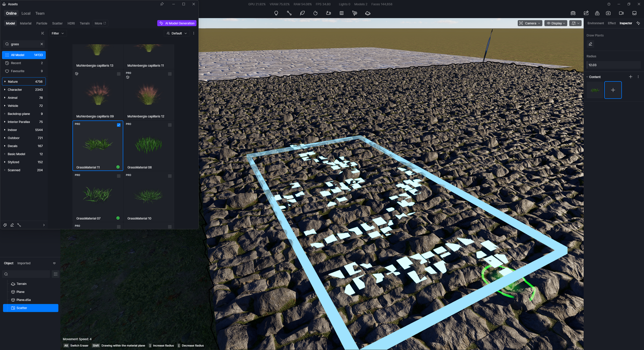Switch to the Material tab
Screen dimensions: 644x350
click(x=25, y=23)
